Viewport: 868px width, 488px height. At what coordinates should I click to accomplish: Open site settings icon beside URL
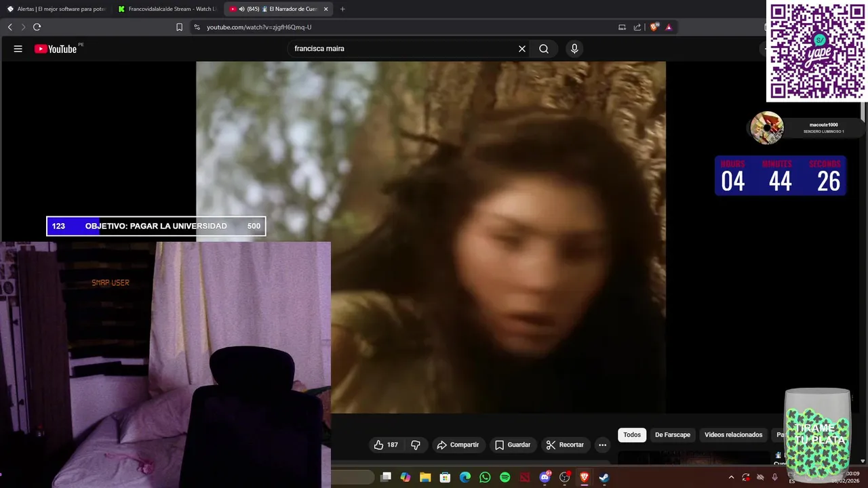[x=197, y=27]
